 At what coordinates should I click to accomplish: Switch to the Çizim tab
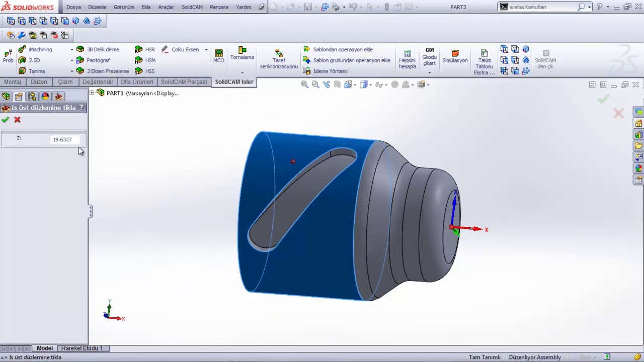pyautogui.click(x=65, y=82)
